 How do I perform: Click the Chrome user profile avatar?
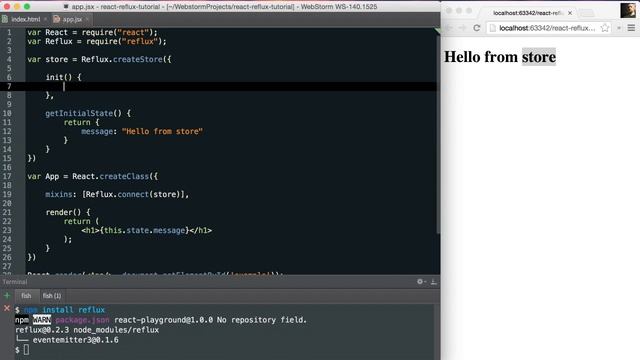click(x=628, y=10)
